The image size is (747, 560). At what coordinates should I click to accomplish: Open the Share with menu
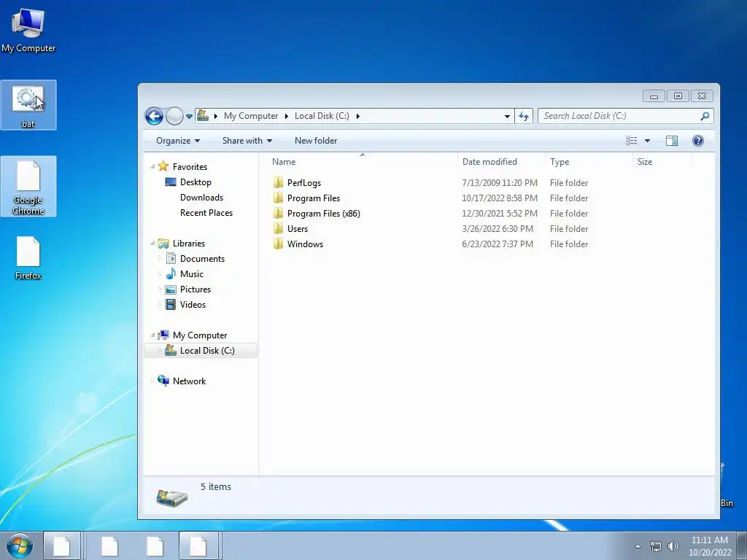[247, 141]
